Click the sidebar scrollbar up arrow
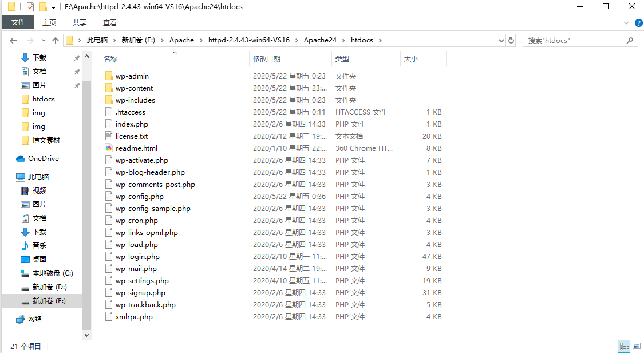644x353 pixels. tap(86, 56)
